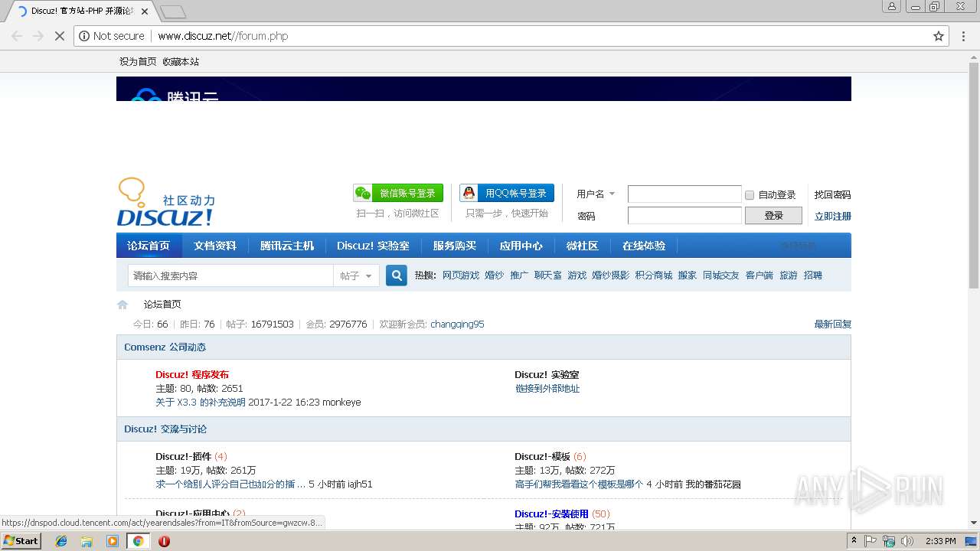Open 应用中心 nav tab
The width and height of the screenshot is (980, 551).
[x=521, y=246]
